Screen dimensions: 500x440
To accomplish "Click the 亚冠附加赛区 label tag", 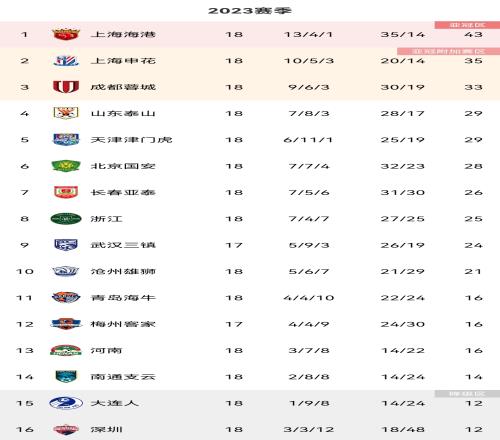I will 449,51.
